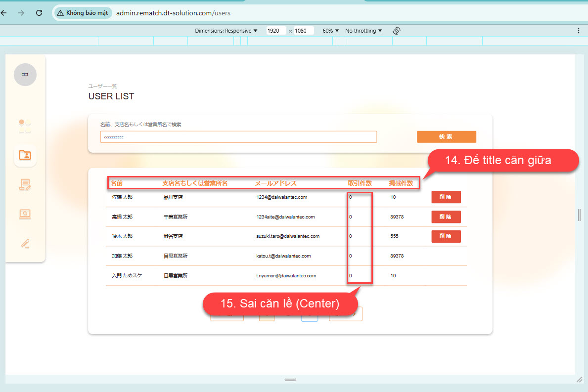The image size is (588, 392).
Task: Open the 60% zoom dropdown
Action: [331, 31]
